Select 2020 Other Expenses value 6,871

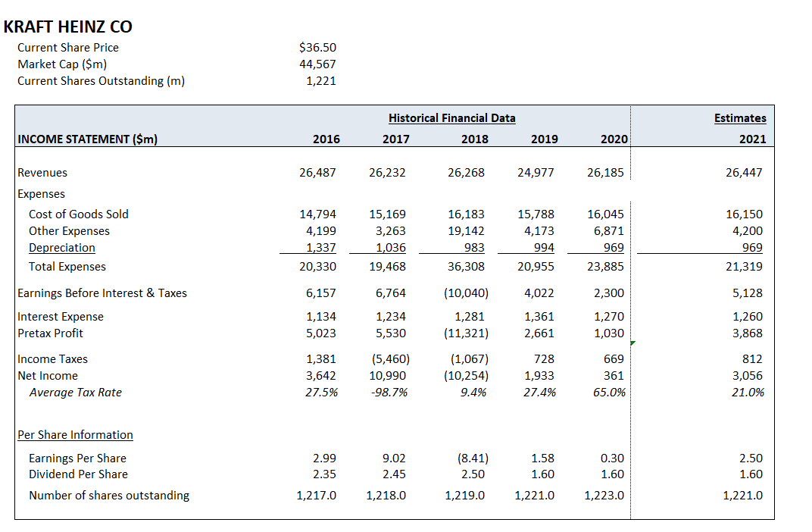pos(608,231)
